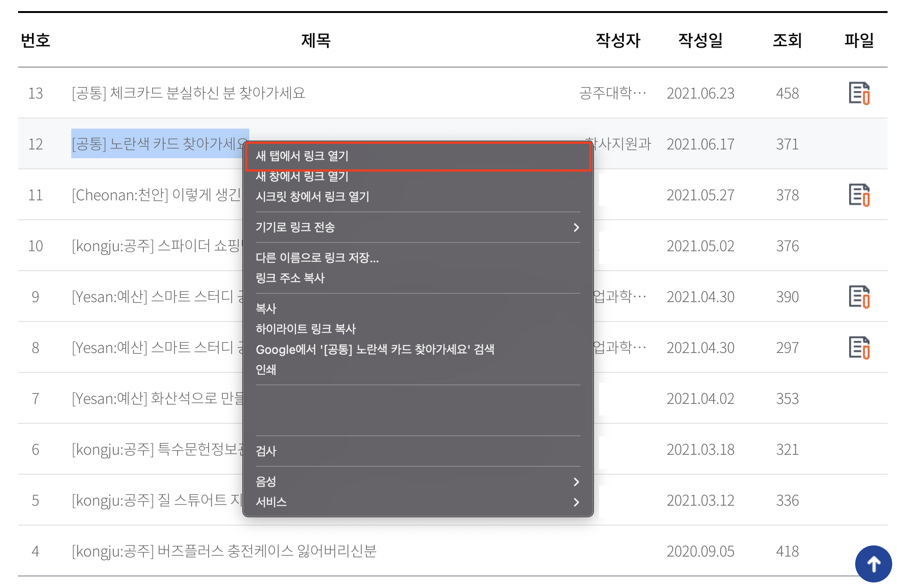Expand '기기로 링크 전송' submenu

tap(418, 227)
